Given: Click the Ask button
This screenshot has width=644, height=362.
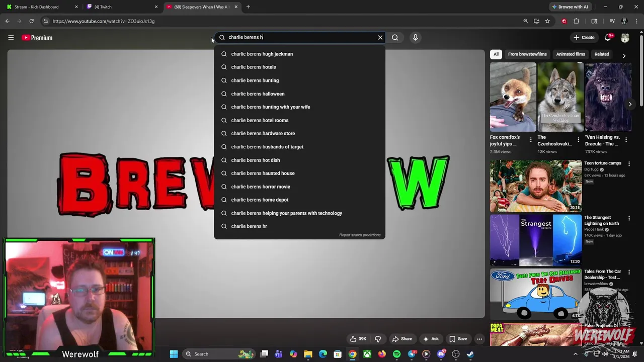Looking at the screenshot, I should [431, 339].
